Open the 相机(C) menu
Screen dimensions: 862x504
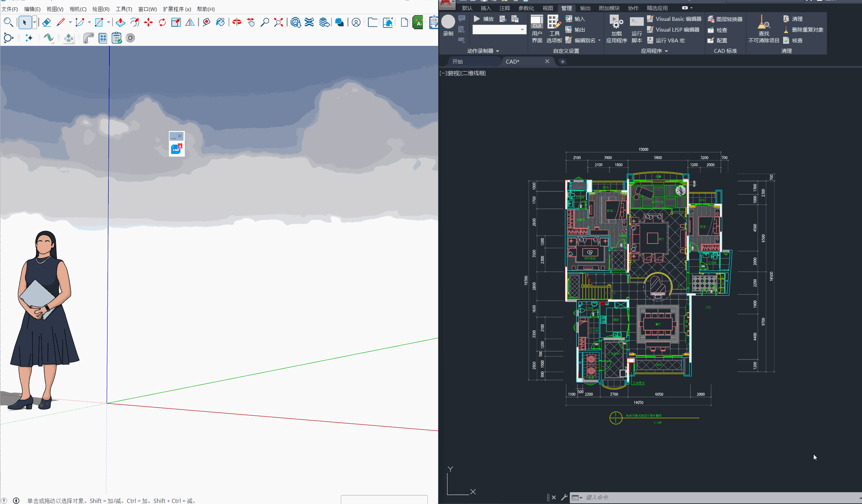(78, 9)
